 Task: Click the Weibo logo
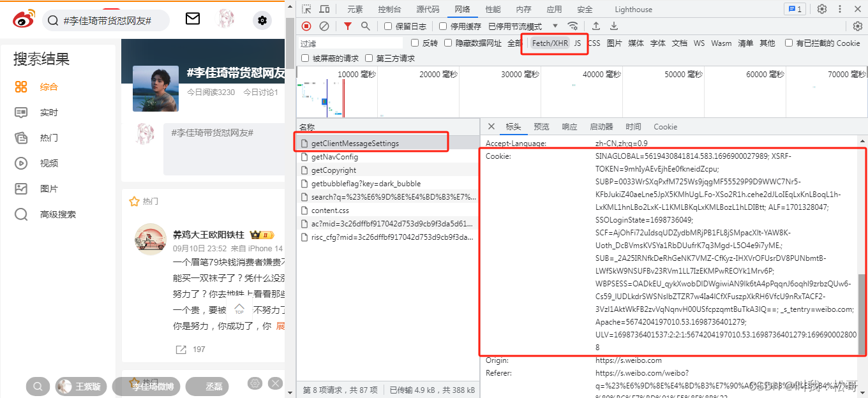pyautogui.click(x=24, y=20)
